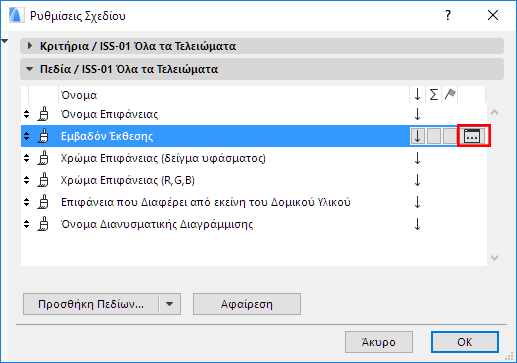Screen dimensions: 517x363
Task: Click the Άκυρο button
Action: coord(379,342)
